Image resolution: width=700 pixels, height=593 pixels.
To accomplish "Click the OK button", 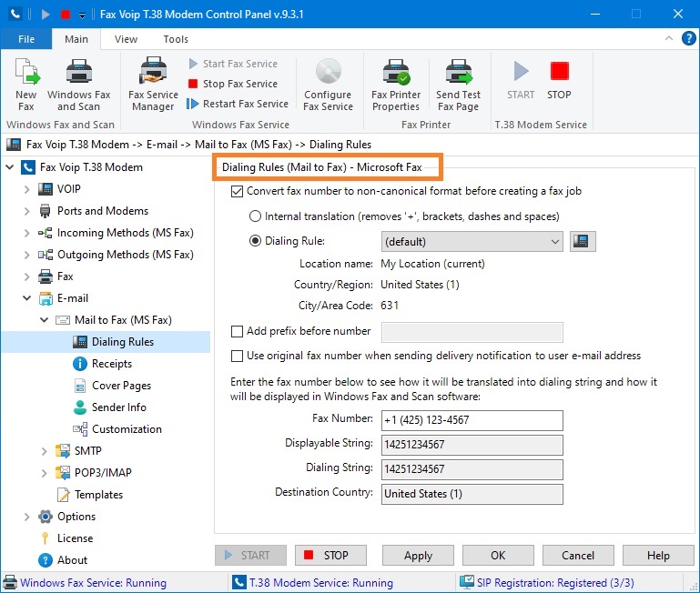I will 498,556.
